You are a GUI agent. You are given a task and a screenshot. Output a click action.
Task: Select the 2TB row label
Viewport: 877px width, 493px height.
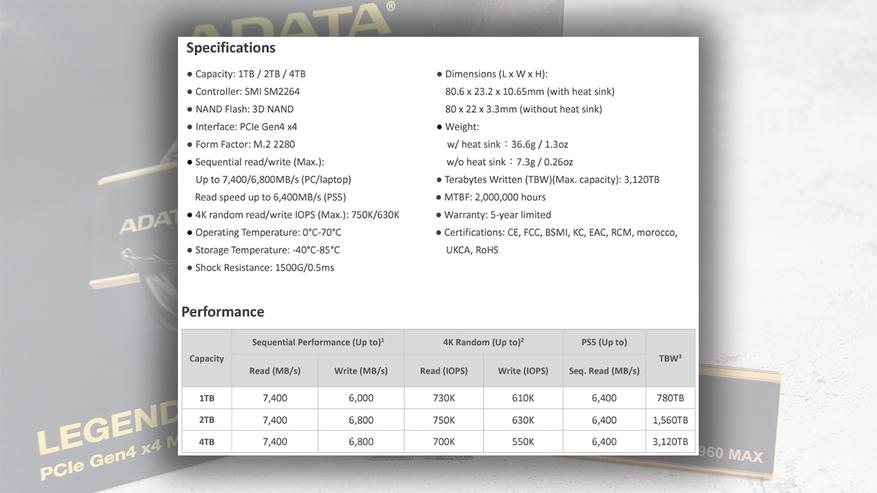tap(206, 420)
